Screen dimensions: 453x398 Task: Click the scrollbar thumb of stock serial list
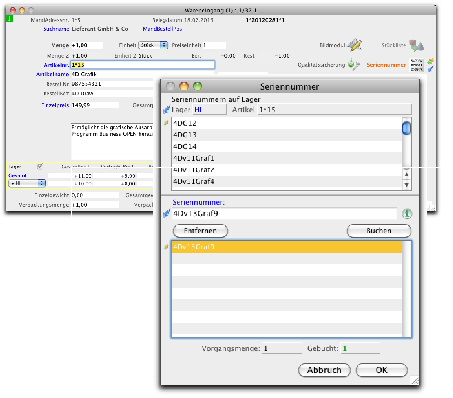[406, 128]
